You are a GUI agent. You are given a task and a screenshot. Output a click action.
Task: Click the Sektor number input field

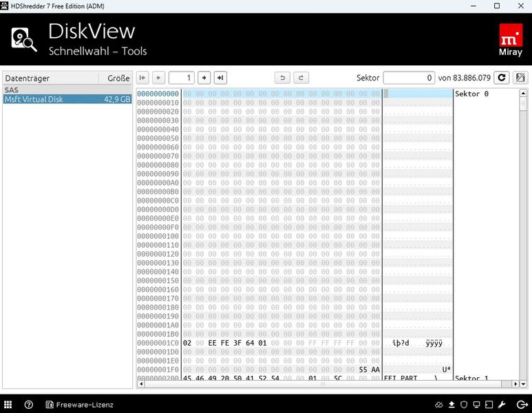409,78
